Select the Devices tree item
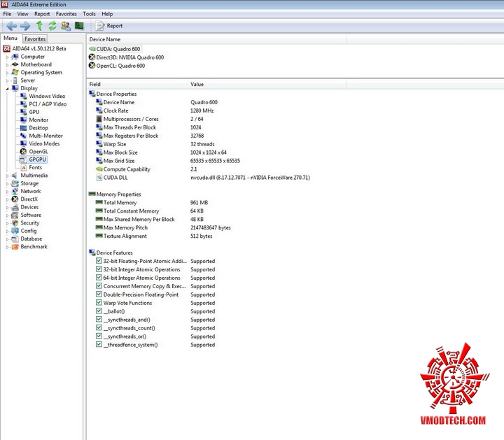This screenshot has width=504, height=440. pyautogui.click(x=25, y=207)
